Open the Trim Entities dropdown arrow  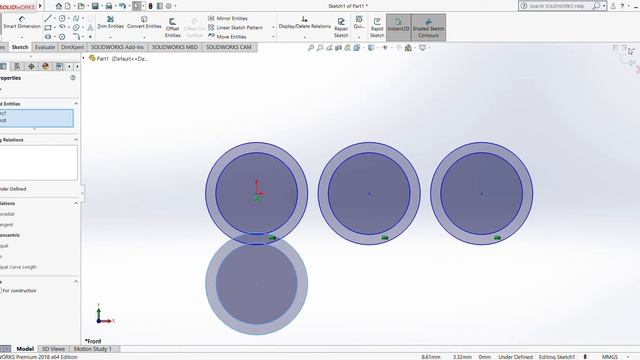point(110,37)
